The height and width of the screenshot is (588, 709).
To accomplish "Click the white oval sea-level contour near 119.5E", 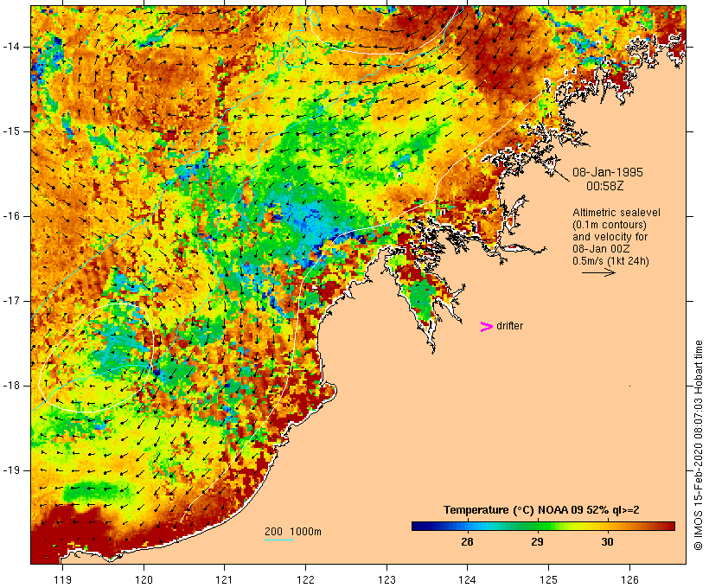I will [x=97, y=357].
